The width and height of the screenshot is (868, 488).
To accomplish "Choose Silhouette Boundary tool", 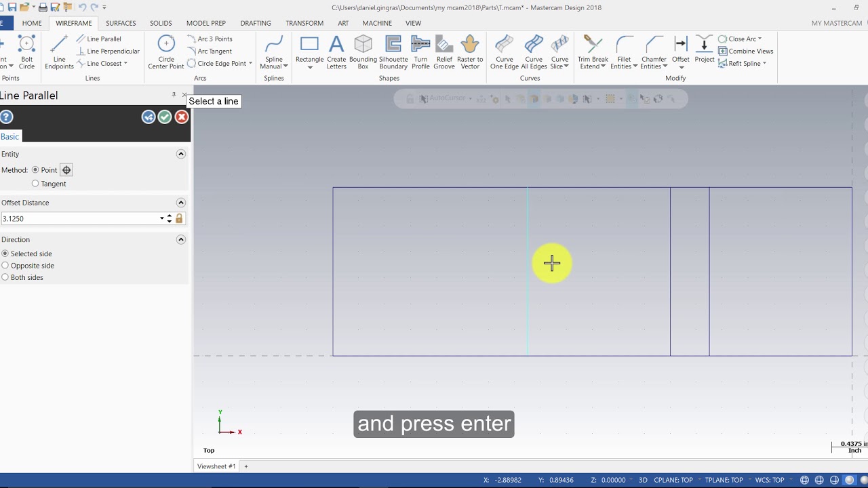I will coord(393,53).
